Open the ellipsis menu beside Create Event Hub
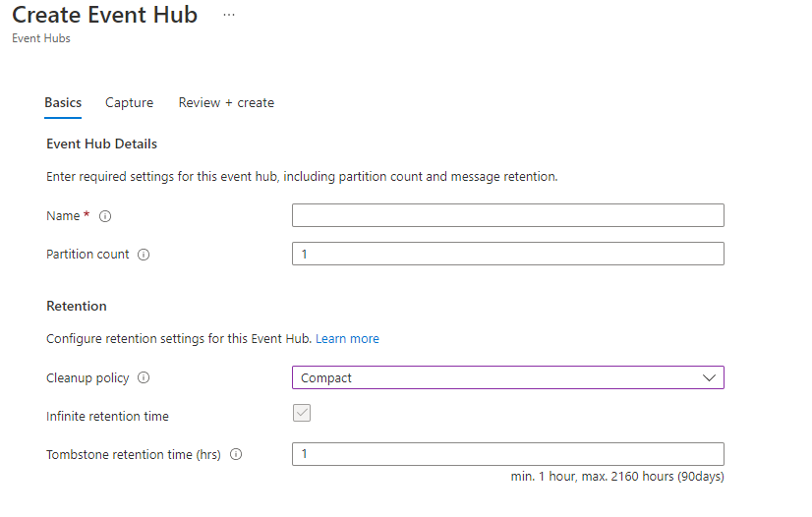This screenshot has width=812, height=517. 229,15
